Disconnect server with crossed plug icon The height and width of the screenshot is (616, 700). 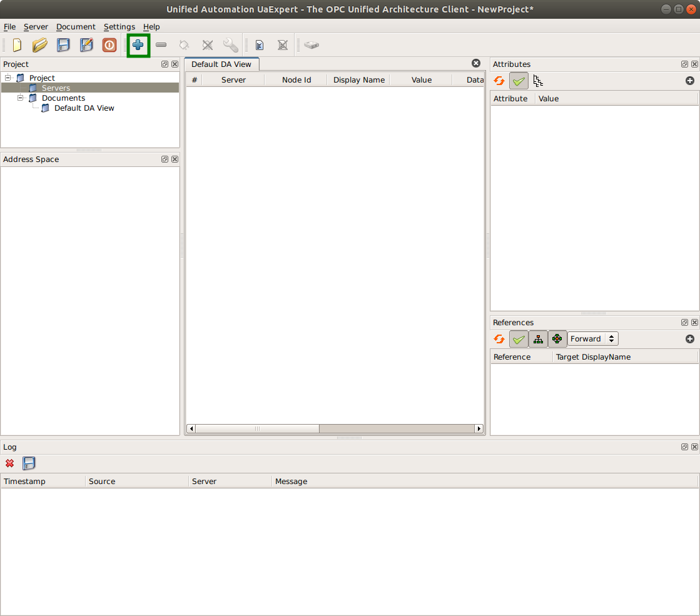(207, 45)
